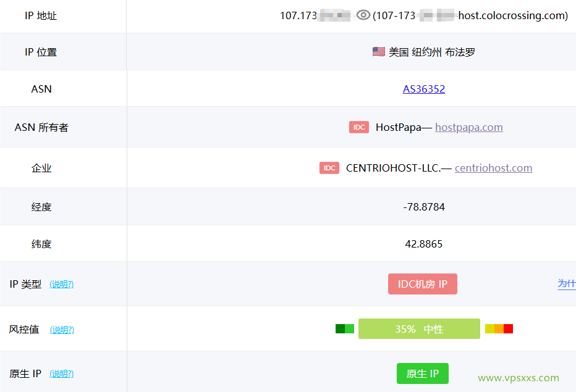Open 说明 link beside IP 类型
Viewport: 576px width, 392px height.
coord(62,284)
